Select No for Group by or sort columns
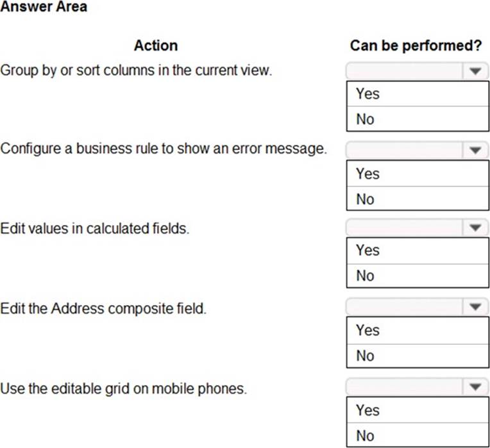The height and width of the screenshot is (448, 490). [416, 119]
